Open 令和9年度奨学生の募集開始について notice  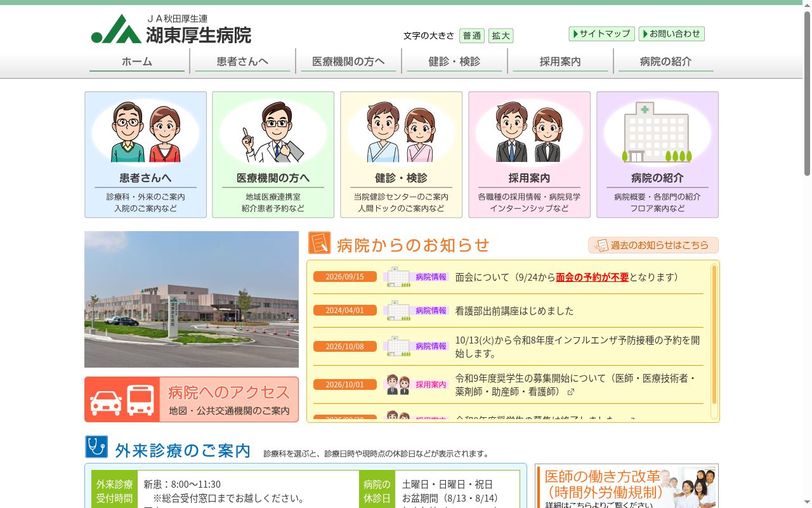576,385
